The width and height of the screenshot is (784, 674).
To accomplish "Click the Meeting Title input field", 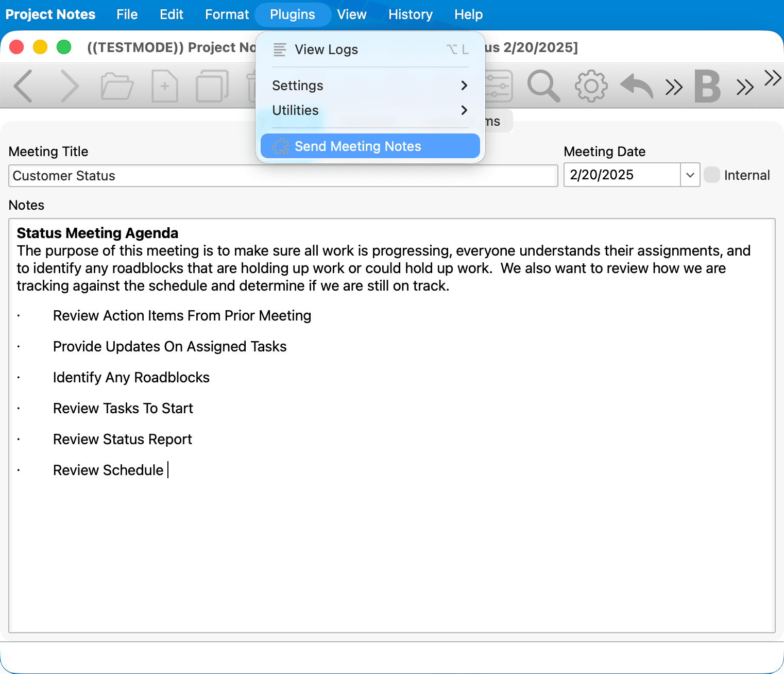I will [283, 176].
